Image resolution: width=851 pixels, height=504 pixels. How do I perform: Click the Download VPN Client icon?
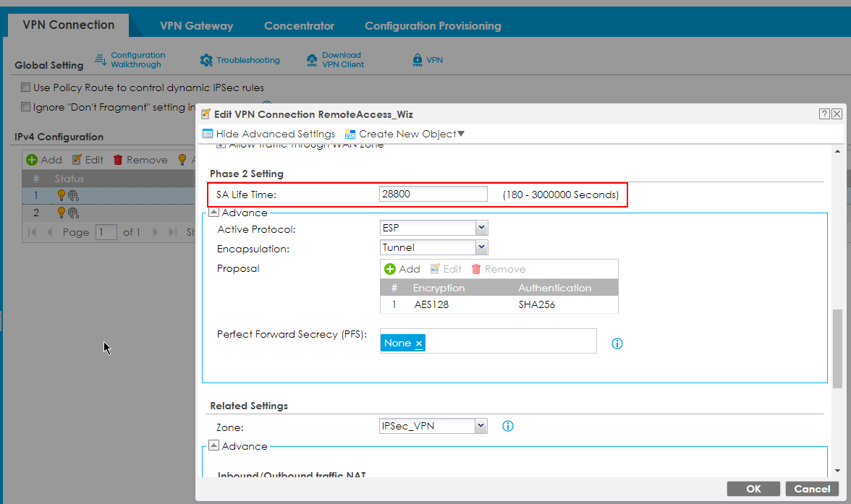click(x=312, y=60)
